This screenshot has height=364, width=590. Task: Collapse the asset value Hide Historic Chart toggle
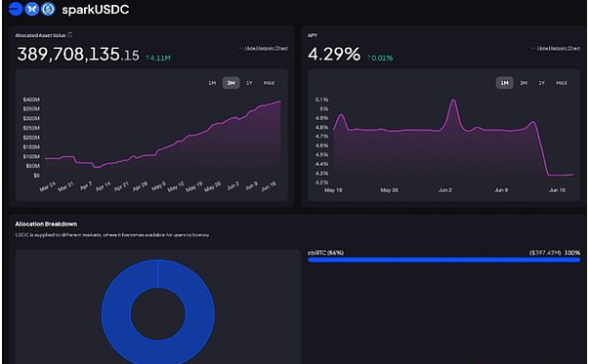(x=264, y=48)
